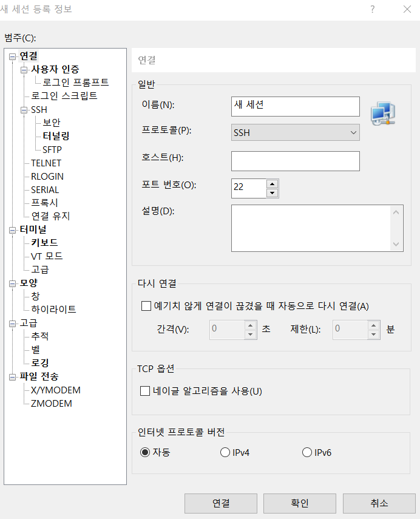The height and width of the screenshot is (519, 420).
Task: Select 터널링 under SSH
Action: coord(56,136)
